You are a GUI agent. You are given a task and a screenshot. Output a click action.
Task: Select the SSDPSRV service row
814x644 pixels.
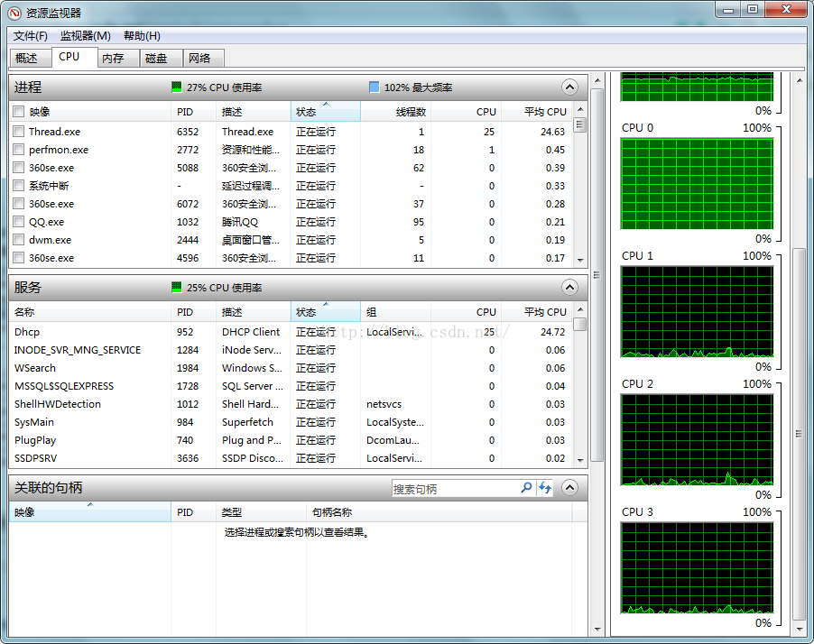tap(291, 458)
